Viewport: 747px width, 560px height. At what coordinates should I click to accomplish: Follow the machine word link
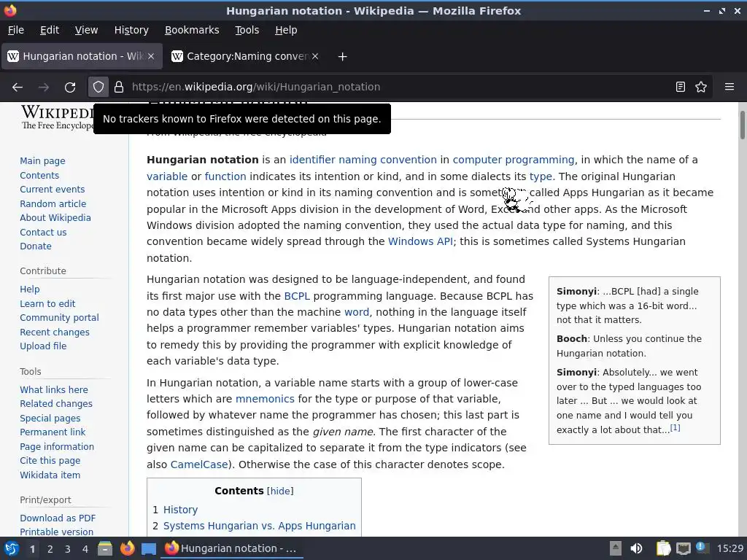tap(356, 312)
